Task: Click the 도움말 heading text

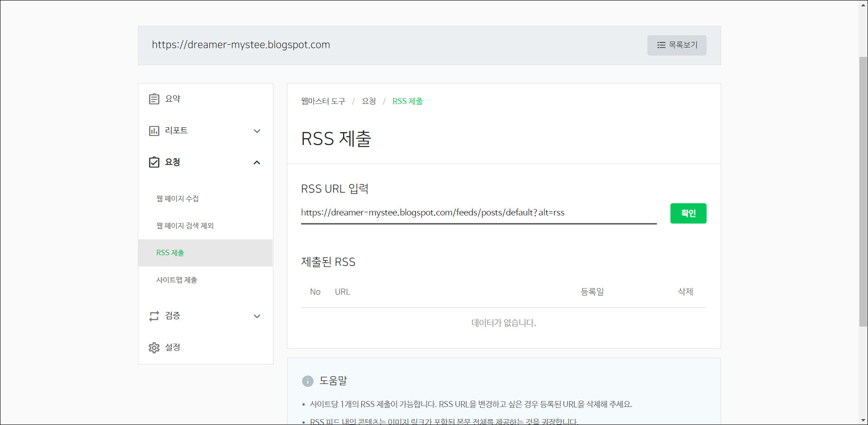Action: pos(333,381)
